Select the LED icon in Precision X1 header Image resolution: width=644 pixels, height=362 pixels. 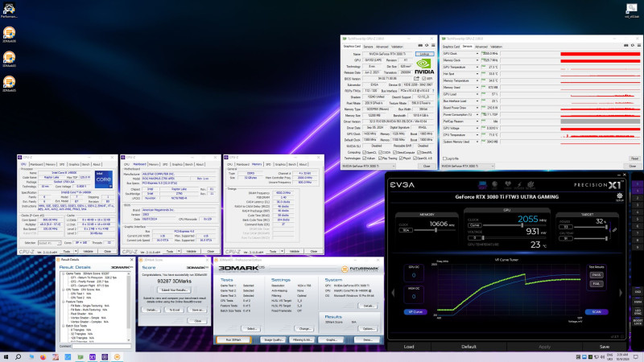(x=495, y=185)
